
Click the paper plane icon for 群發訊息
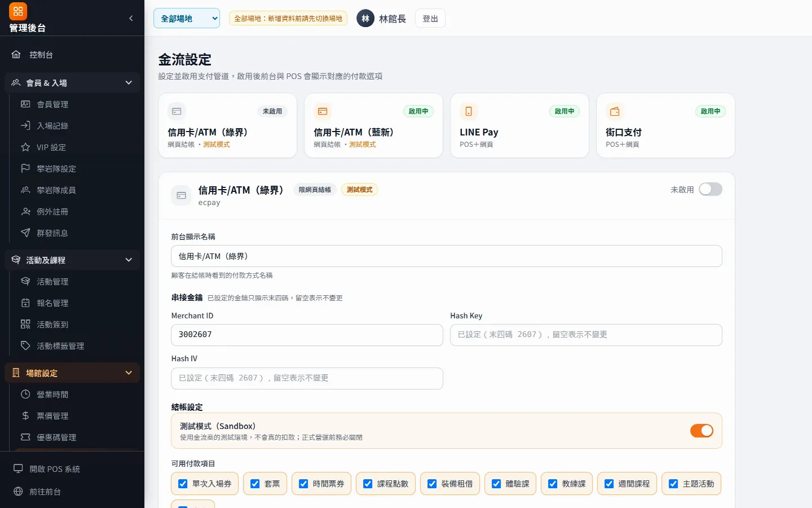[x=25, y=233]
